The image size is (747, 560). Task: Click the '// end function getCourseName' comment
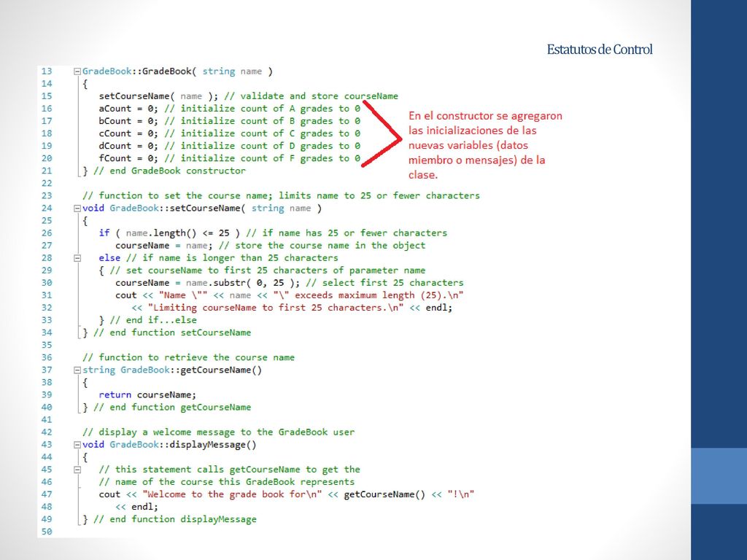[172, 407]
